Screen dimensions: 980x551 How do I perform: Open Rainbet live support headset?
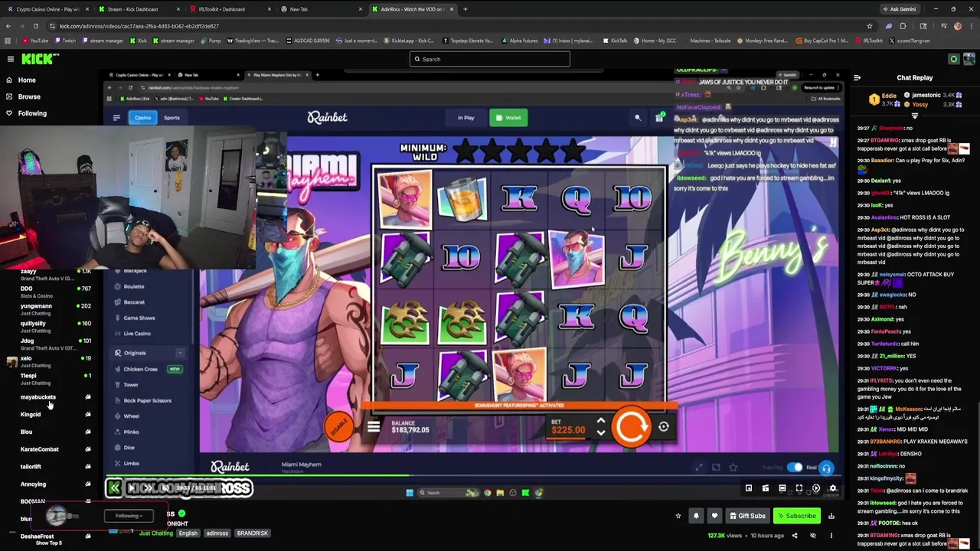(826, 468)
